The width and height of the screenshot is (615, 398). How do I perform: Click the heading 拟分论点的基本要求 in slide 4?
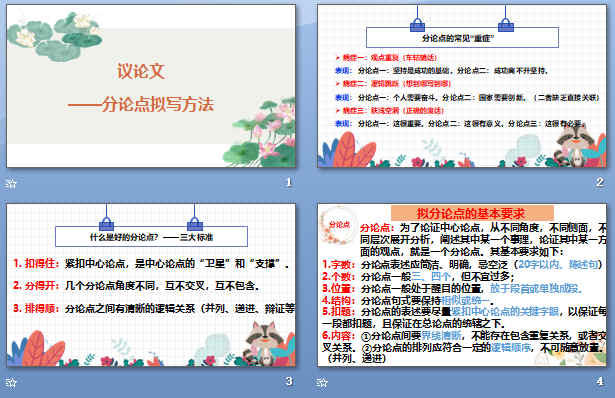[x=471, y=214]
